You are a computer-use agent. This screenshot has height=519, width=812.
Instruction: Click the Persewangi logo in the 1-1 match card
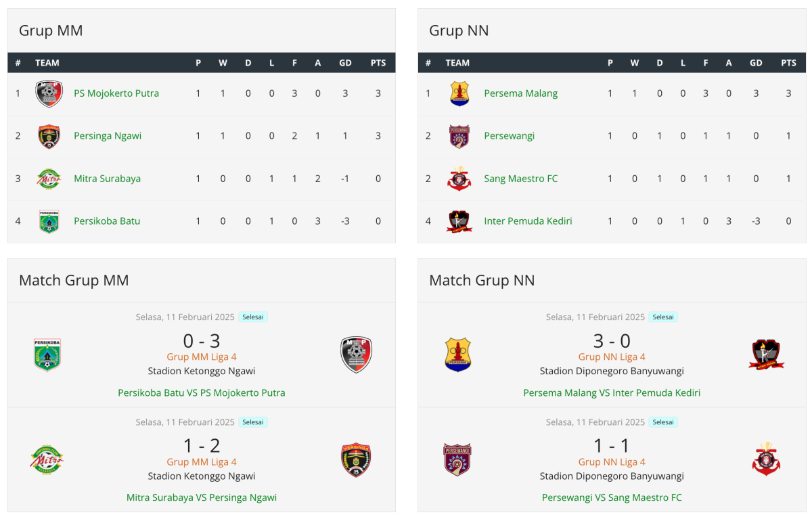tap(457, 459)
